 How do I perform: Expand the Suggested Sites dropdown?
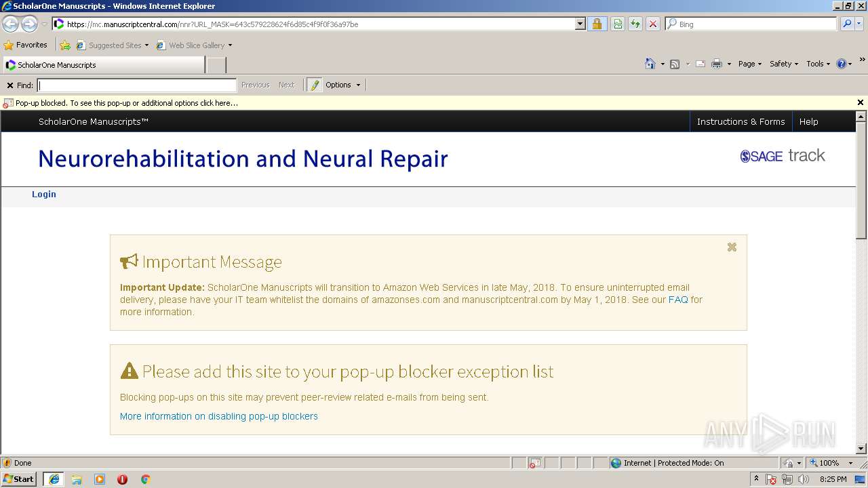point(146,45)
